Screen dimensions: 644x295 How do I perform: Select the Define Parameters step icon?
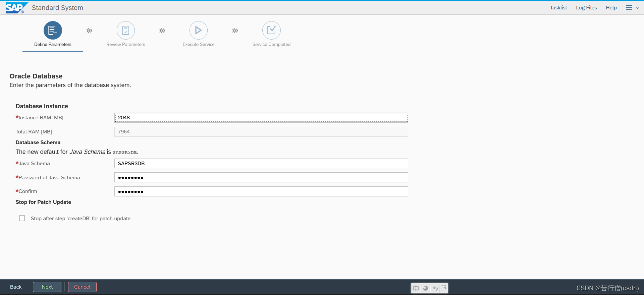pos(53,31)
